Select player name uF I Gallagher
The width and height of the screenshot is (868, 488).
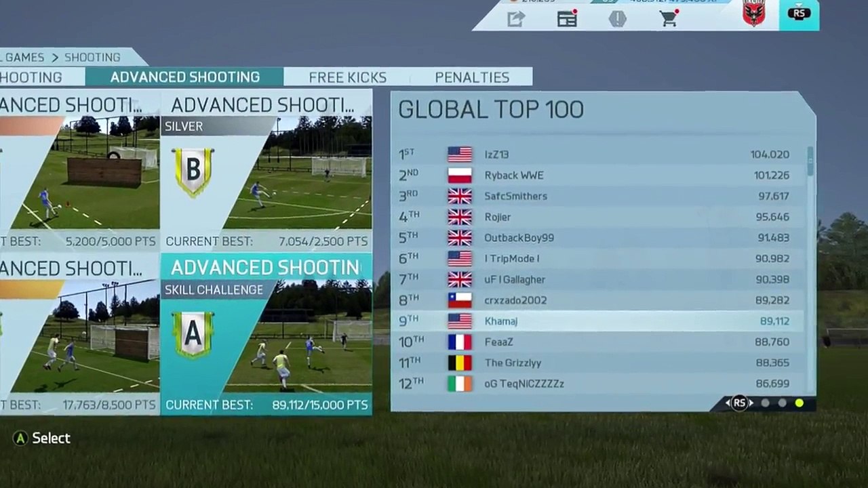tap(515, 279)
